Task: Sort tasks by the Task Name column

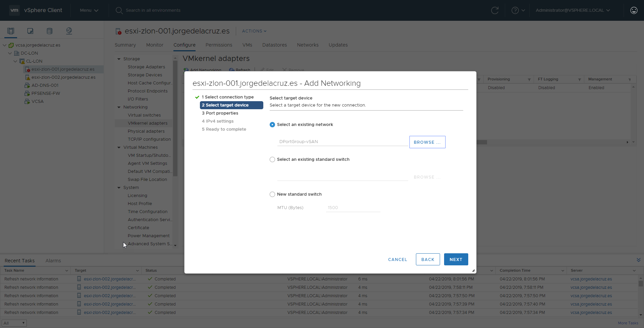Action: (35, 270)
